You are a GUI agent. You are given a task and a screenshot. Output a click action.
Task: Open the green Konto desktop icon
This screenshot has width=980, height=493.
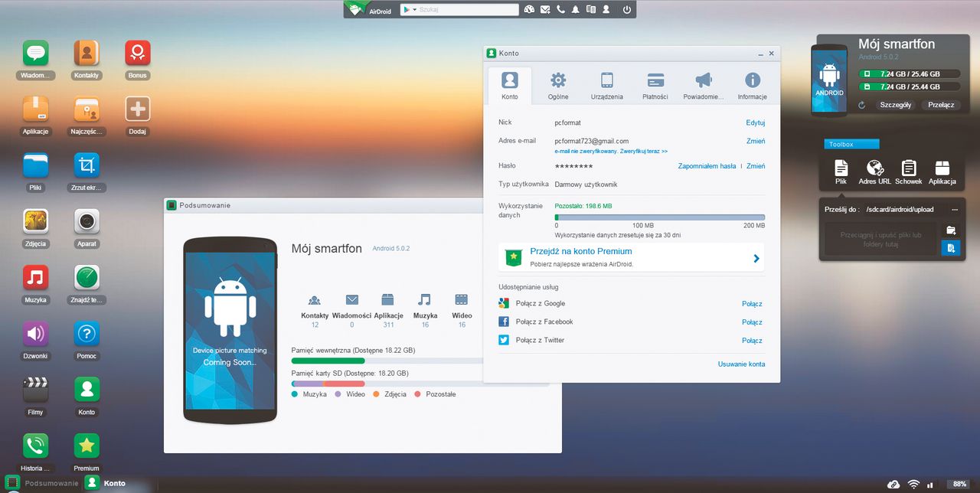[x=87, y=390]
